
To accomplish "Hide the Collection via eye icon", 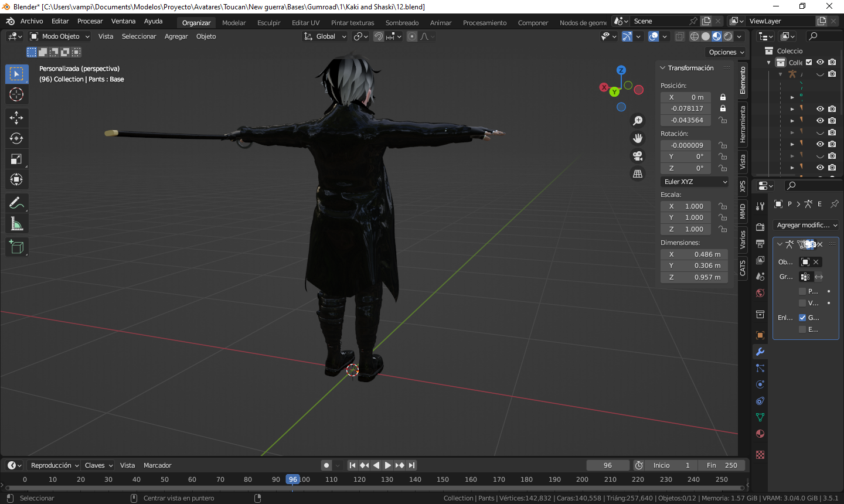I will point(820,62).
